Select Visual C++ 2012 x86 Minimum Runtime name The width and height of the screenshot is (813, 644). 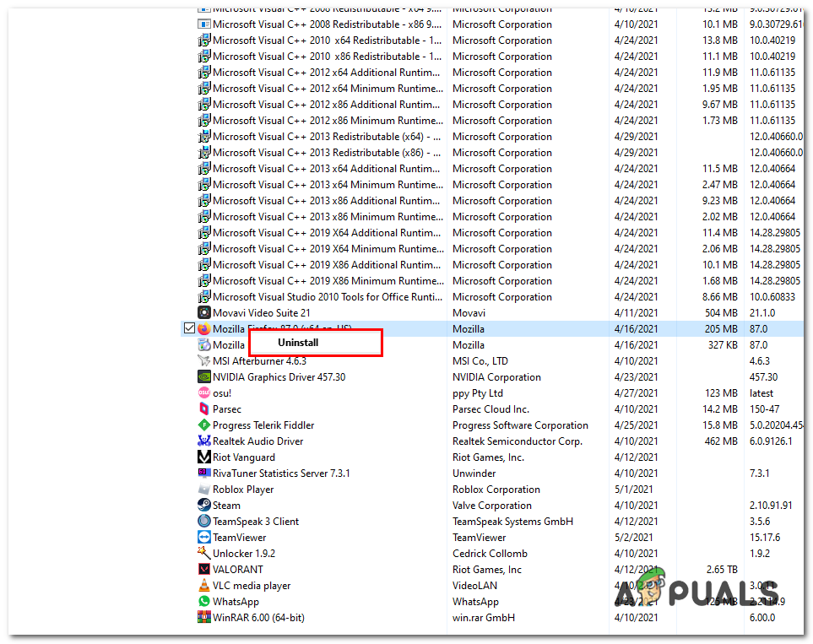(328, 121)
